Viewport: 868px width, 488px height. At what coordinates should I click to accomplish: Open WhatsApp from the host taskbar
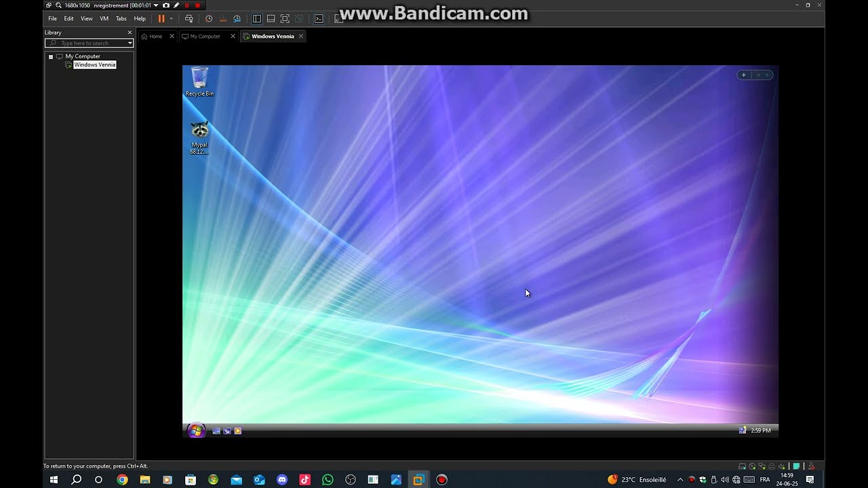[328, 480]
